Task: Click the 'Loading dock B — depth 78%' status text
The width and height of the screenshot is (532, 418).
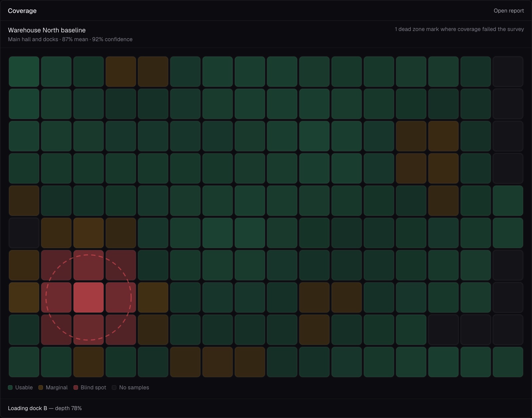Action: click(x=45, y=408)
